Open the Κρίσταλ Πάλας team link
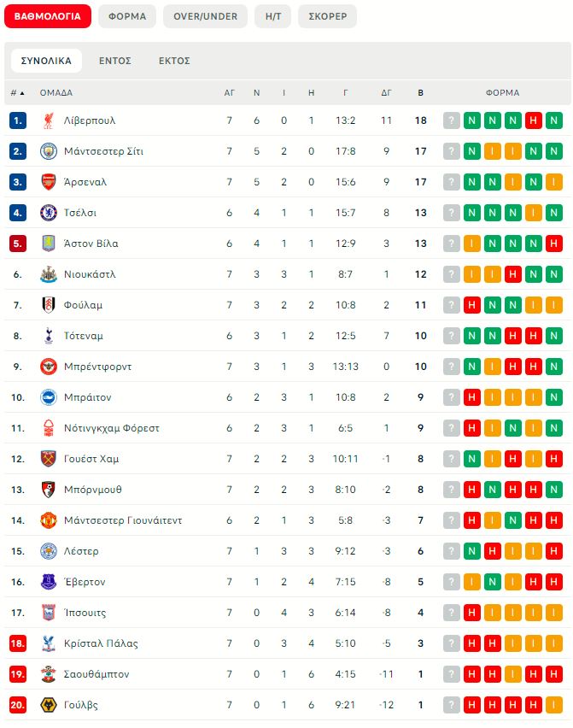Image resolution: width=573 pixels, height=728 pixels. click(101, 643)
